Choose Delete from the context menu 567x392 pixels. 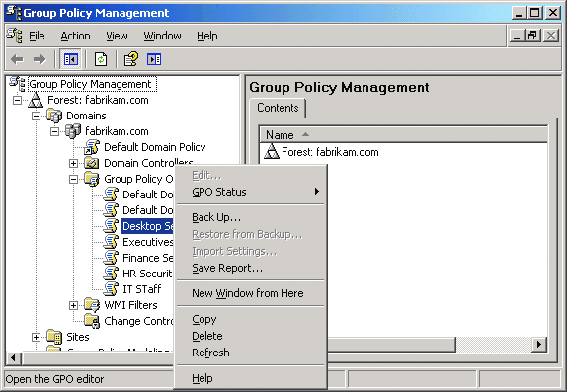(251, 336)
